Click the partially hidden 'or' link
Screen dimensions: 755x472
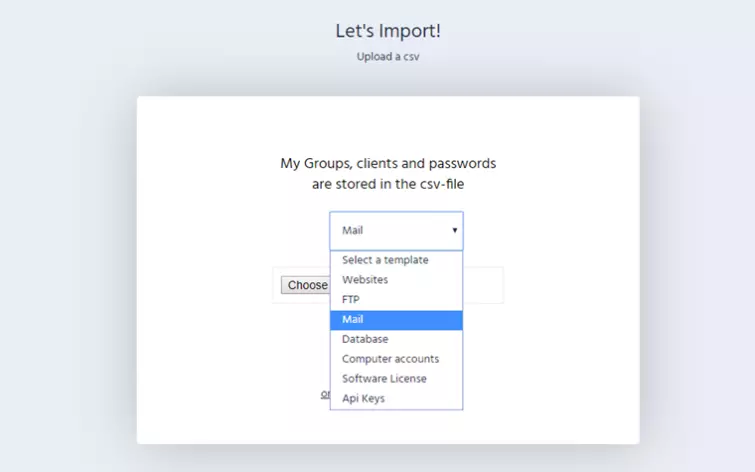325,394
